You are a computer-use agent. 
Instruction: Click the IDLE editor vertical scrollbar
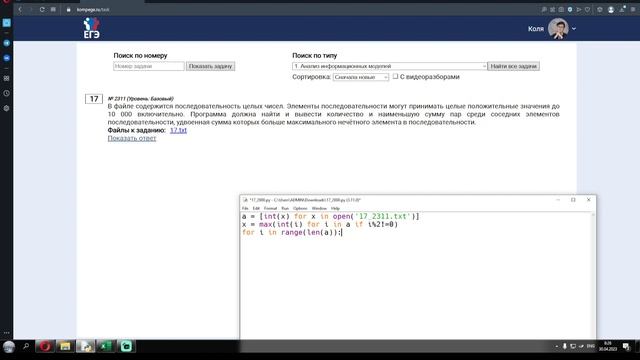pyautogui.click(x=593, y=276)
